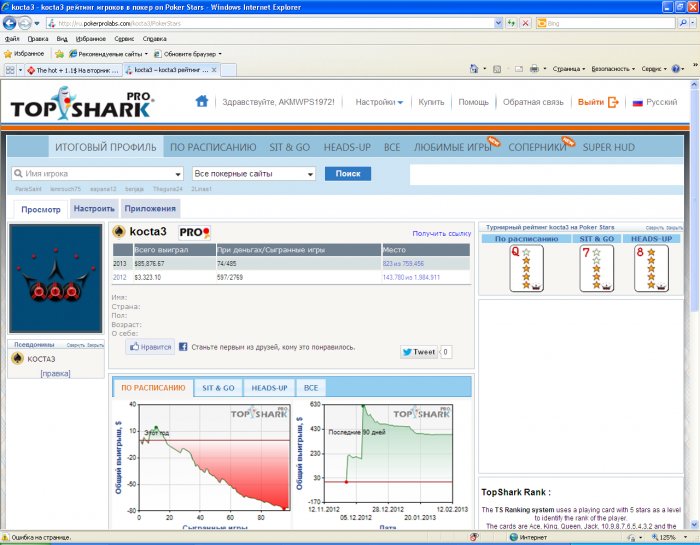The height and width of the screenshot is (545, 700).
Task: Open the Правка menu
Action: (38, 39)
